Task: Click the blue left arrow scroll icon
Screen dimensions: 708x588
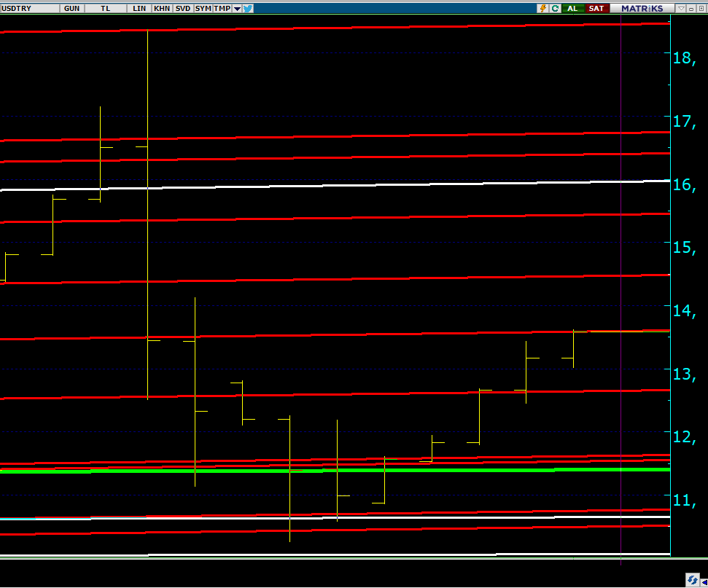Action: pyautogui.click(x=704, y=582)
